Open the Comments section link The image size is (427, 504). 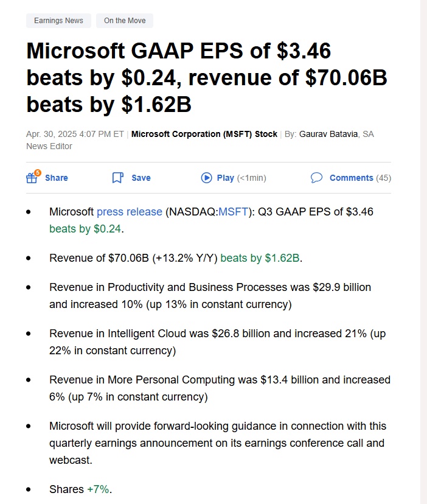[x=351, y=178]
